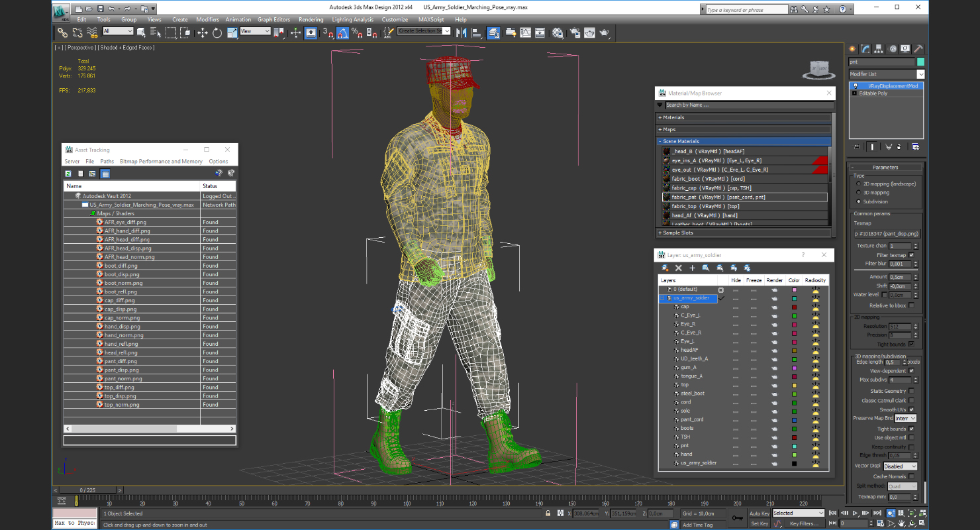Open the Paths menu in Asset Tracking
Image resolution: width=980 pixels, height=530 pixels.
pyautogui.click(x=107, y=162)
